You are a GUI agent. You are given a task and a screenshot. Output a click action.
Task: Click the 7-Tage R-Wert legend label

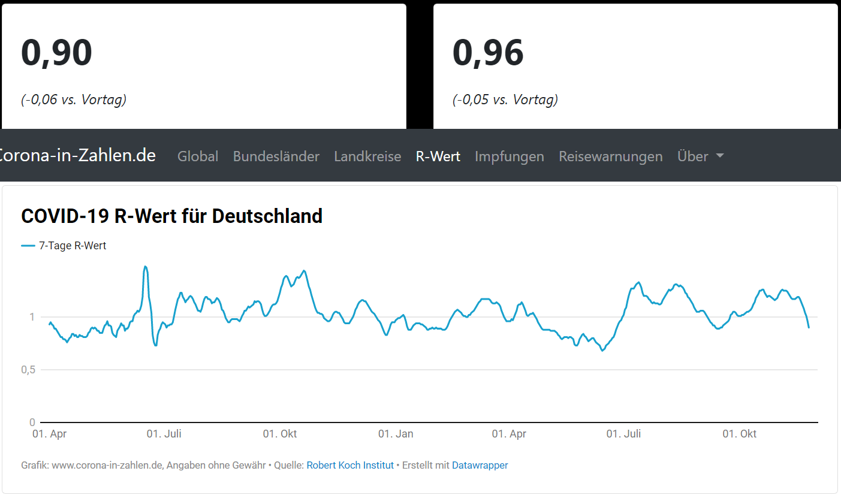point(73,246)
